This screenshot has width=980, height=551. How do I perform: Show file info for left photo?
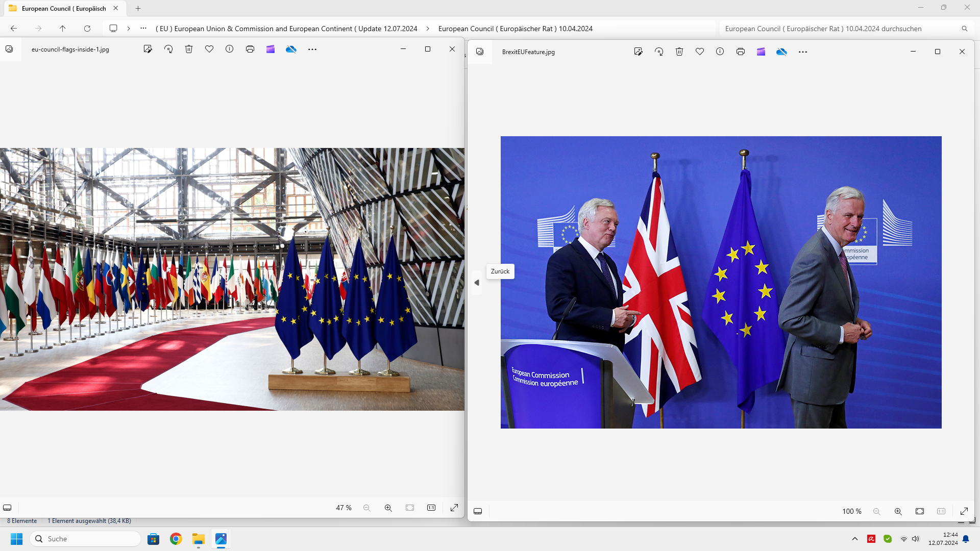click(x=230, y=49)
